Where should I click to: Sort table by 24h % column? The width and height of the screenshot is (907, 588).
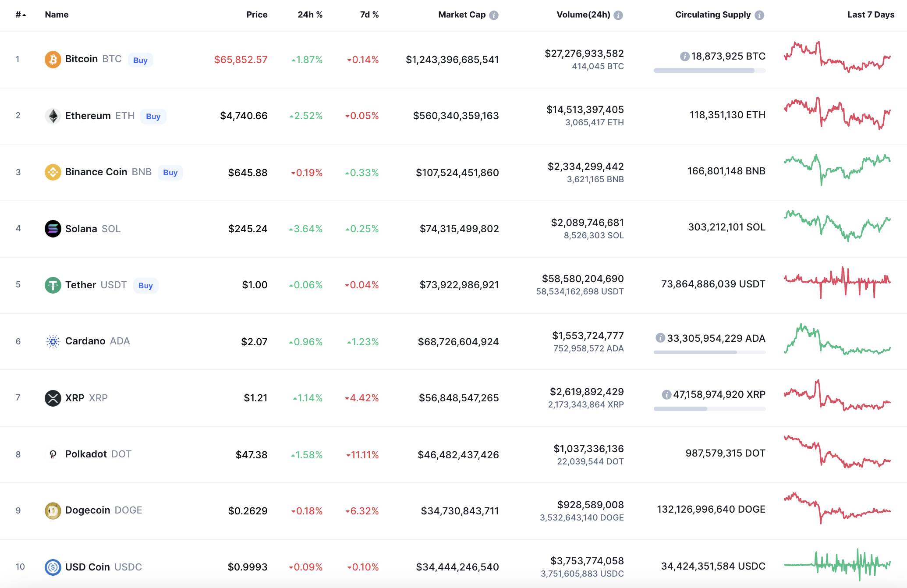click(310, 14)
